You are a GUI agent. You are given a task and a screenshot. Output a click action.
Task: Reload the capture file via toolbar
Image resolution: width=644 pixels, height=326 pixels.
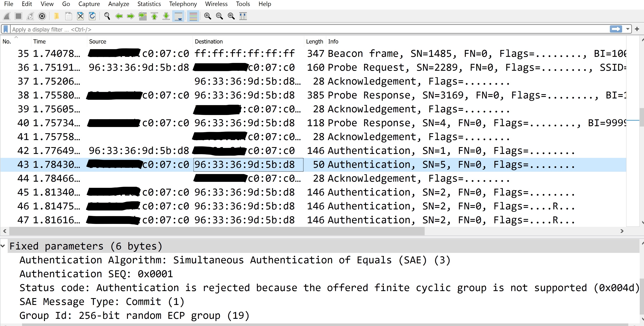pyautogui.click(x=92, y=16)
